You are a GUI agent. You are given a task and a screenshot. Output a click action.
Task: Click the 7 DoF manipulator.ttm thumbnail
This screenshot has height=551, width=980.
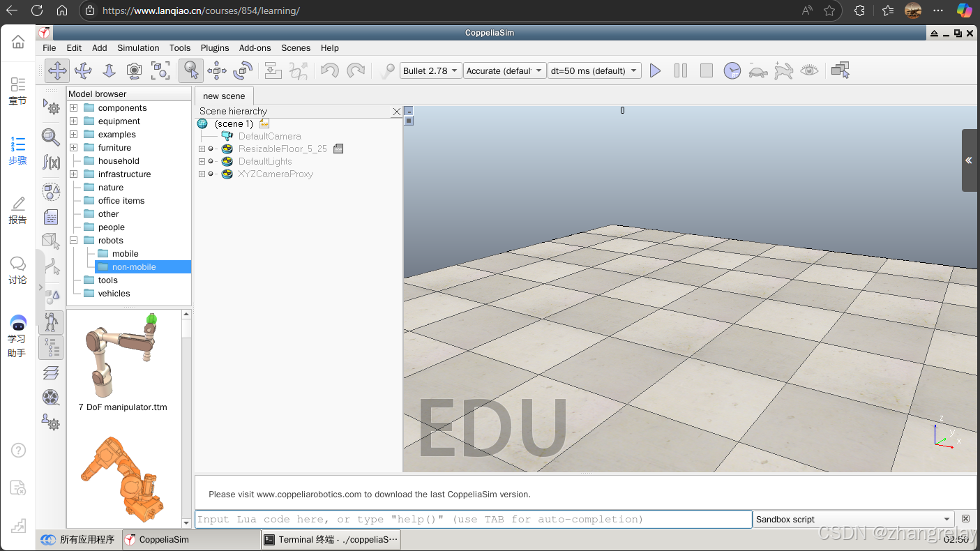(x=123, y=357)
